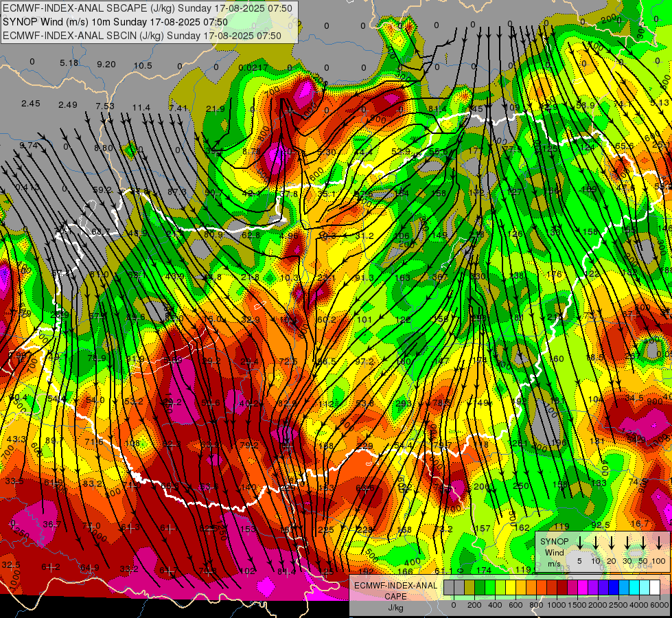672x618 pixels.
Task: Select the bright magenta CAPE legend swatch
Action: coord(583,587)
